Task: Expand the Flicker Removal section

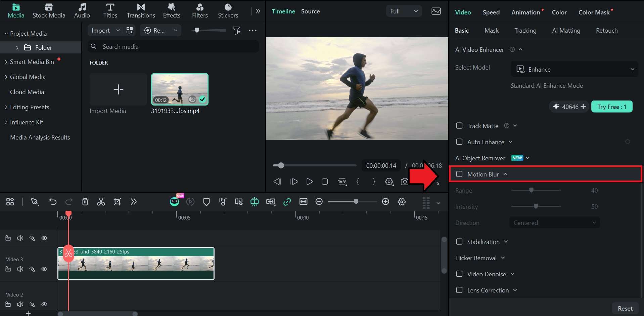Action: click(503, 258)
